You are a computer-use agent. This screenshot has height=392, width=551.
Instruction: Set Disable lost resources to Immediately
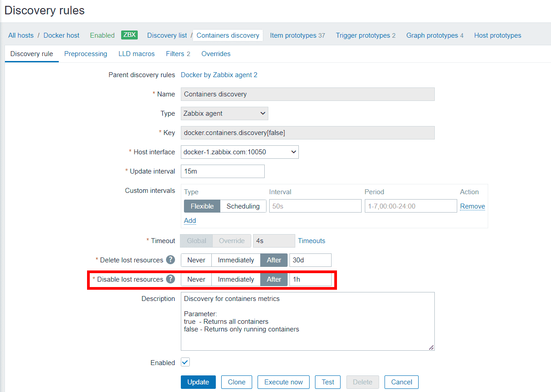pyautogui.click(x=236, y=279)
